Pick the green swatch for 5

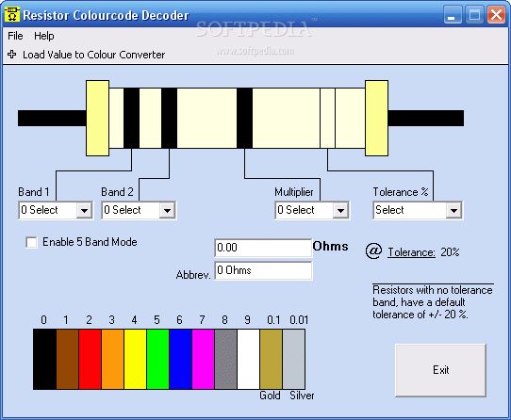tap(158, 359)
